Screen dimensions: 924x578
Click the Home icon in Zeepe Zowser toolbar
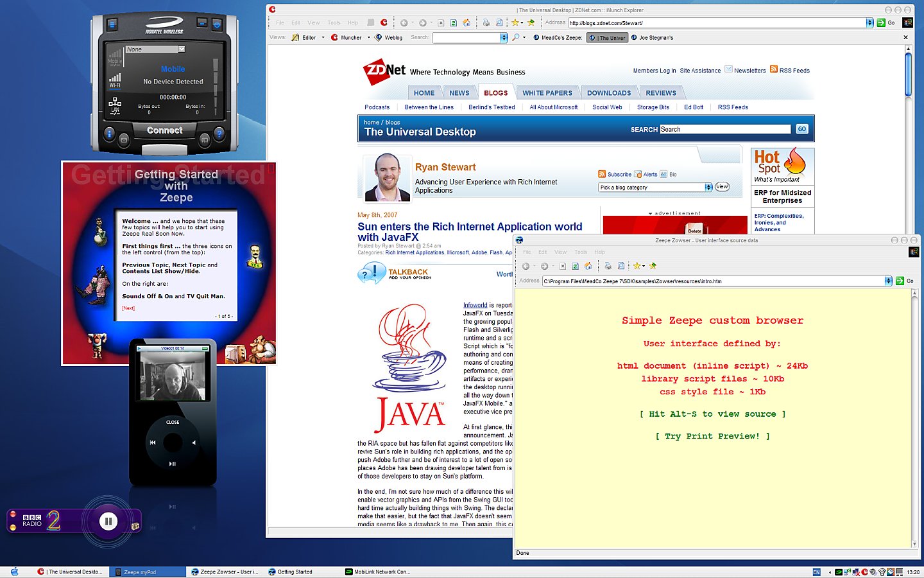588,266
